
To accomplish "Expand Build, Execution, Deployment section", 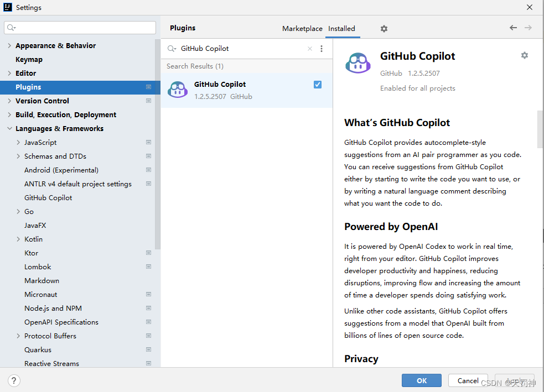I will pyautogui.click(x=9, y=114).
